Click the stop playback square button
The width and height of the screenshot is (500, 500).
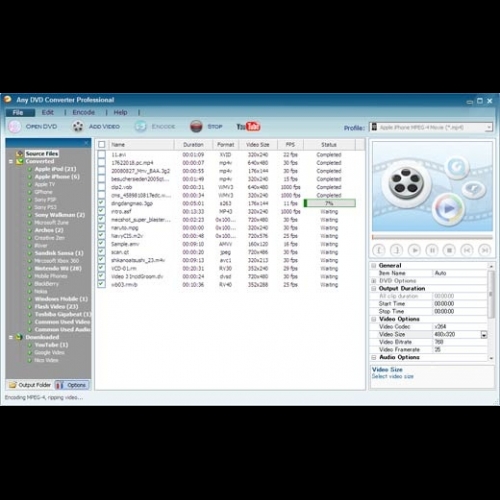coord(449,250)
